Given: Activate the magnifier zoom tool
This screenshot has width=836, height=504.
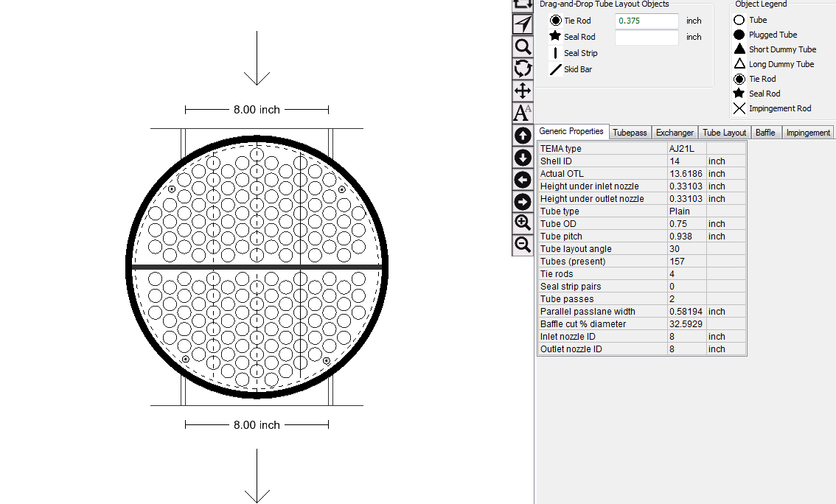Looking at the screenshot, I should (x=523, y=47).
